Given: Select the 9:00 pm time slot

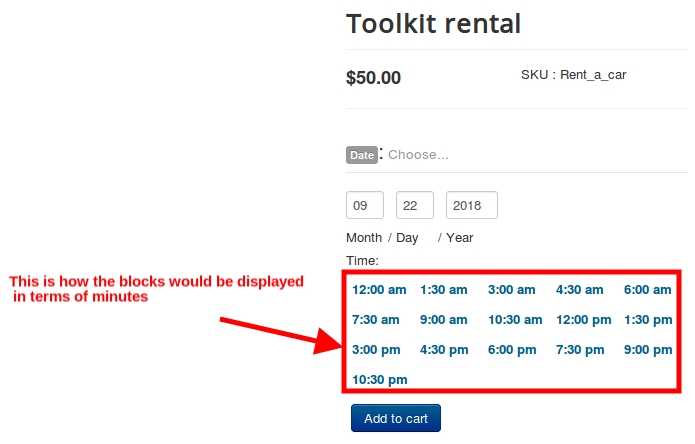Looking at the screenshot, I should pos(648,350).
